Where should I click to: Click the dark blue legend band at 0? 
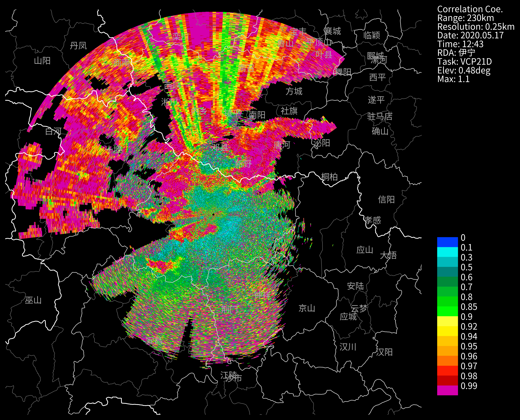447,242
